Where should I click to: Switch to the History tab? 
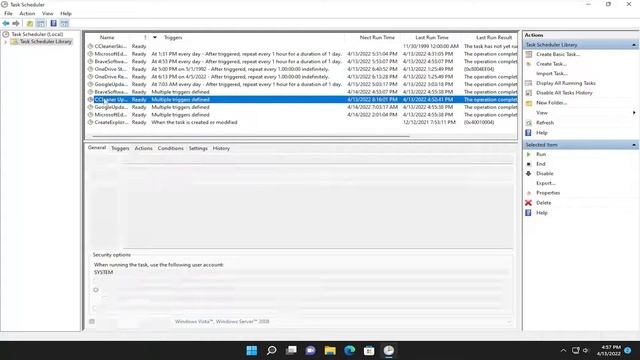coord(221,149)
